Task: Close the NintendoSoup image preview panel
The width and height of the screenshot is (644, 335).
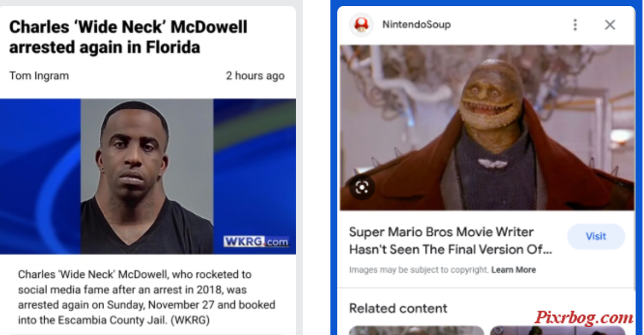Action: [610, 25]
